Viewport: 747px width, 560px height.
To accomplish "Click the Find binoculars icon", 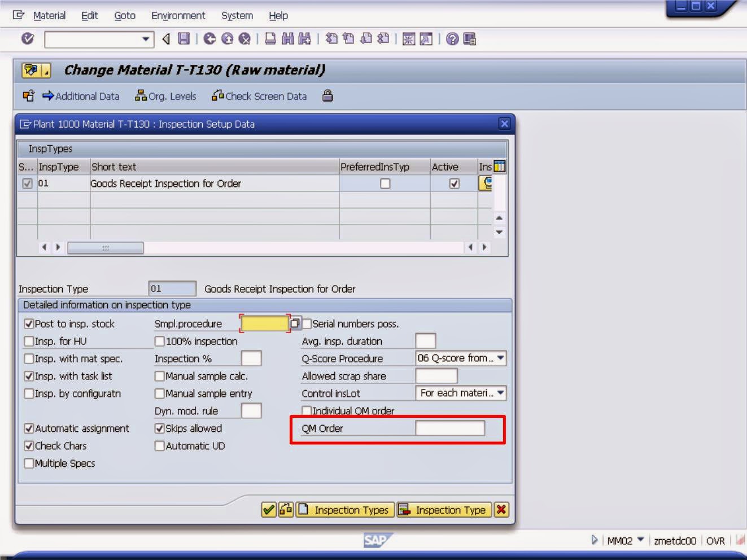I will point(288,38).
